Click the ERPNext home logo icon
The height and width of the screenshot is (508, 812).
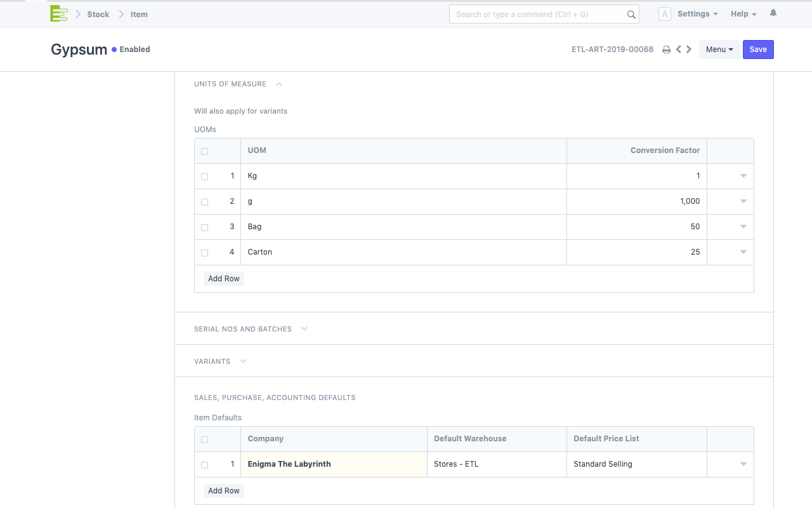59,14
